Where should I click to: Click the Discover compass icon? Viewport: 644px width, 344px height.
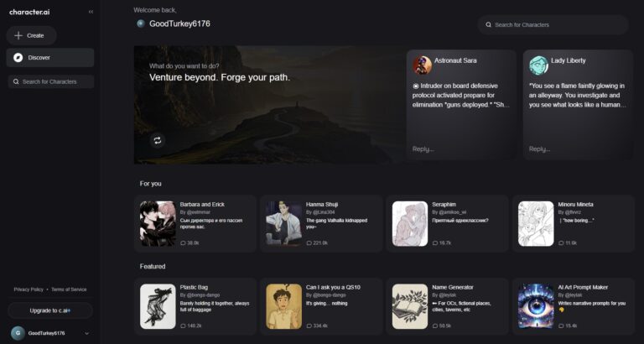(x=18, y=58)
